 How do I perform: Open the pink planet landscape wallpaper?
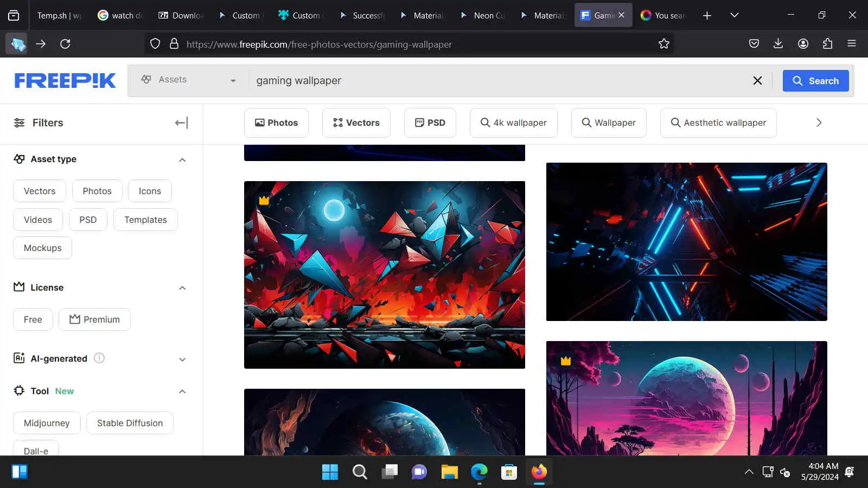tap(687, 398)
